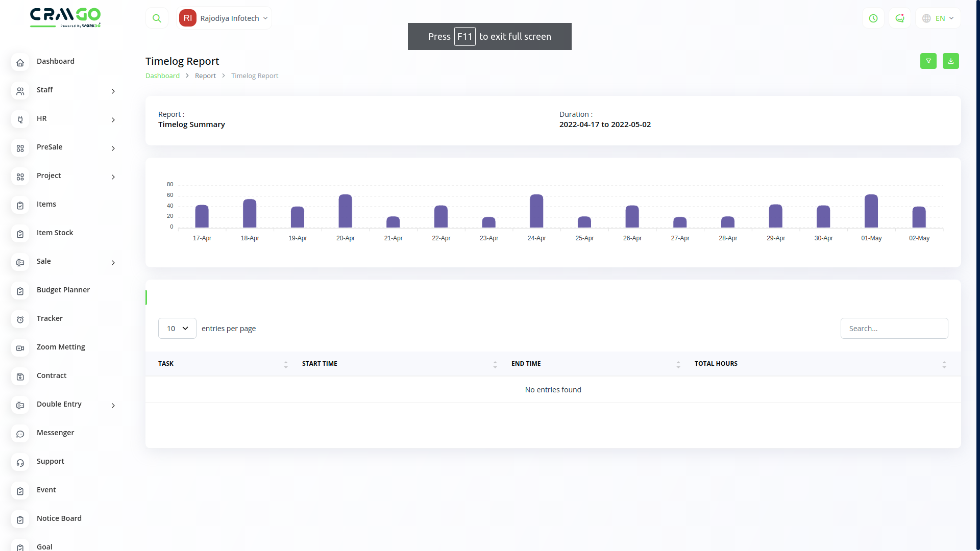The image size is (980, 551).
Task: Click the green download report icon
Action: pyautogui.click(x=950, y=61)
